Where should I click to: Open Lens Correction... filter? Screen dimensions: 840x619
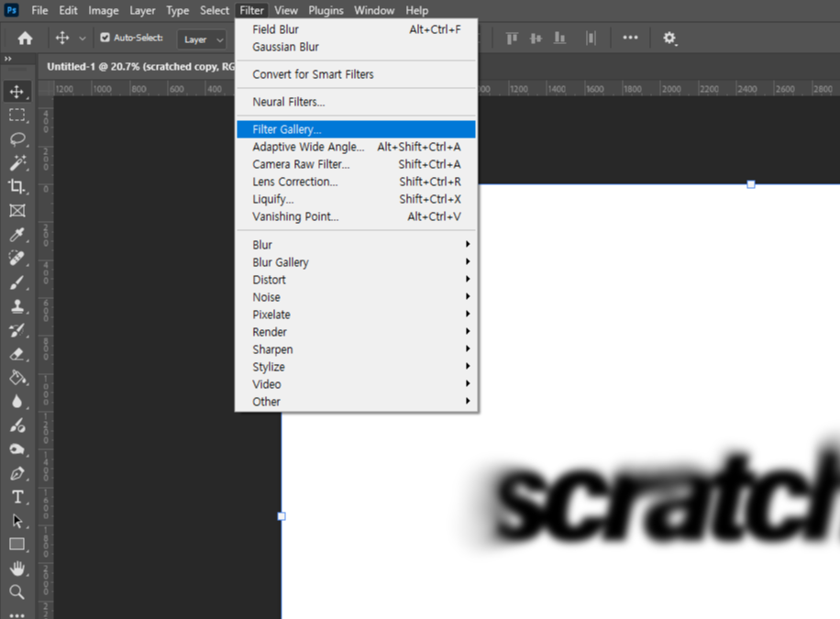pos(356,182)
